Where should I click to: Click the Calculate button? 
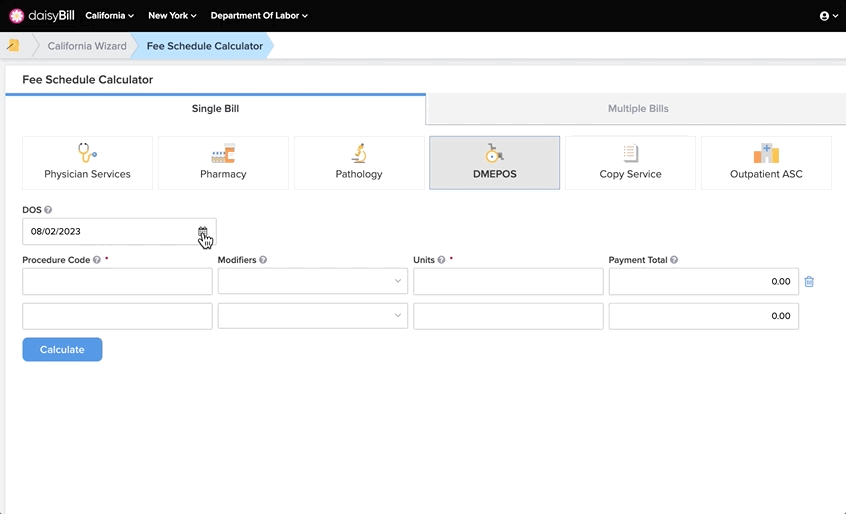[x=62, y=349]
